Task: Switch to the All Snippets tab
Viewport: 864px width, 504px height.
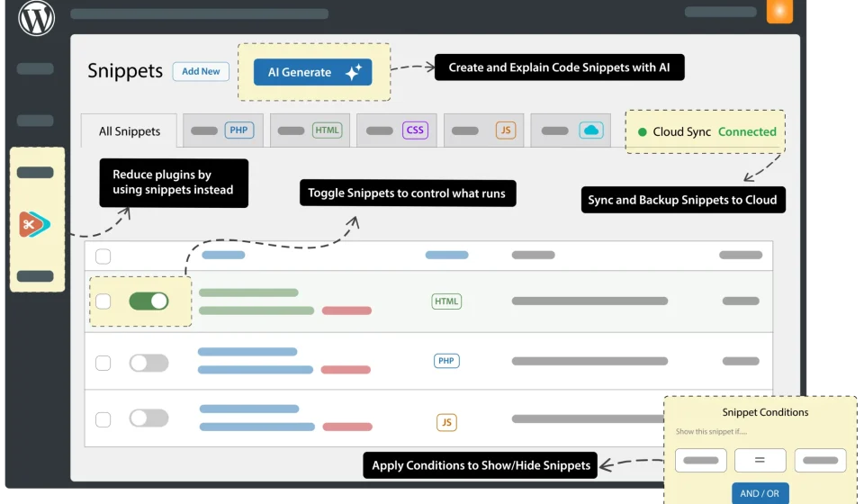Action: coord(130,131)
